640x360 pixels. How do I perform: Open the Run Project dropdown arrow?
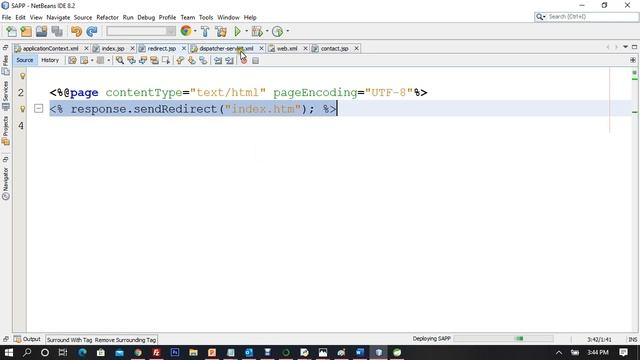tap(246, 31)
